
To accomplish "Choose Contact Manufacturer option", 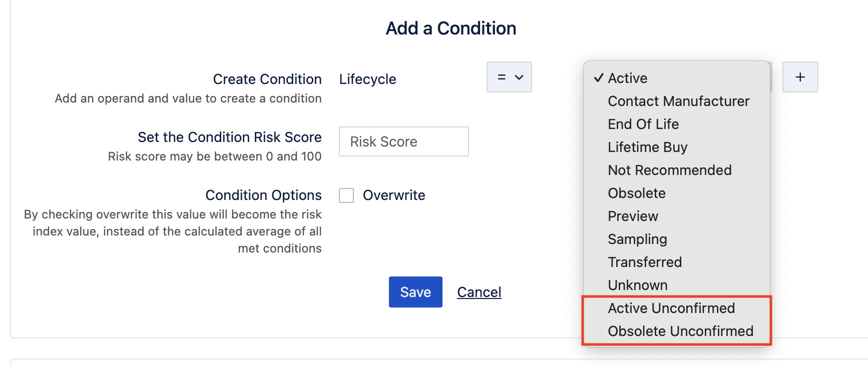I will point(678,101).
